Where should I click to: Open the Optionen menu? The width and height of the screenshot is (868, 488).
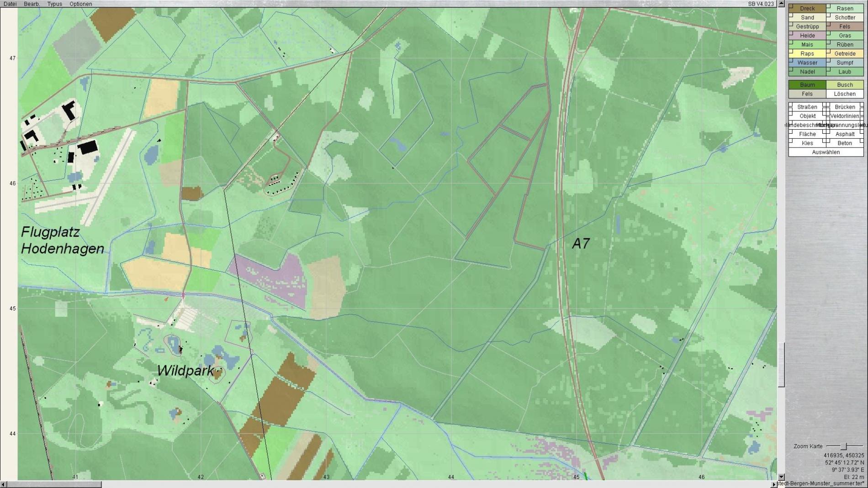click(80, 4)
